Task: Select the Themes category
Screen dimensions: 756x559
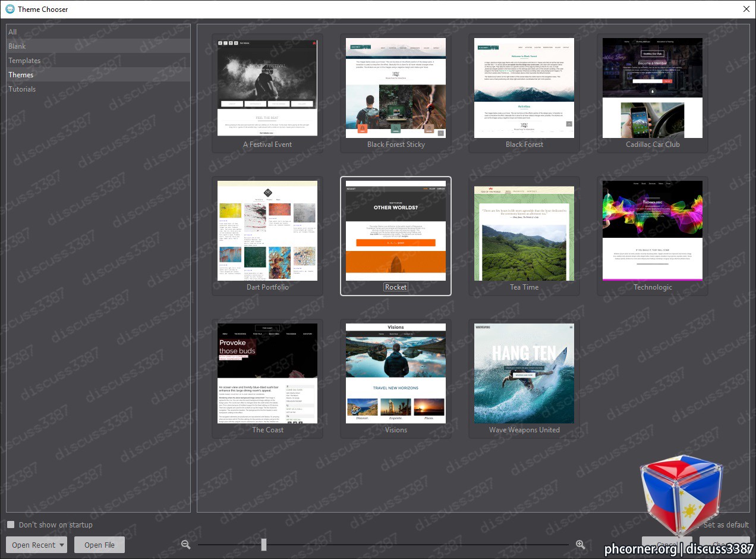Action: [99, 75]
